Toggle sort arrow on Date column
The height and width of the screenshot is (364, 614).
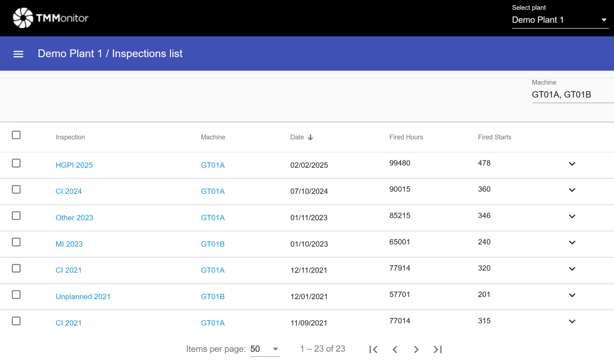(311, 137)
